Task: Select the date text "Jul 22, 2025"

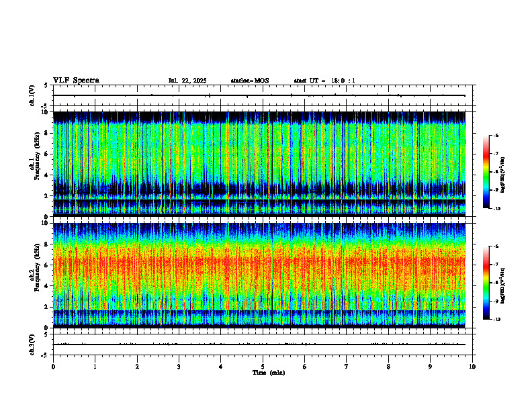Action: click(x=187, y=81)
